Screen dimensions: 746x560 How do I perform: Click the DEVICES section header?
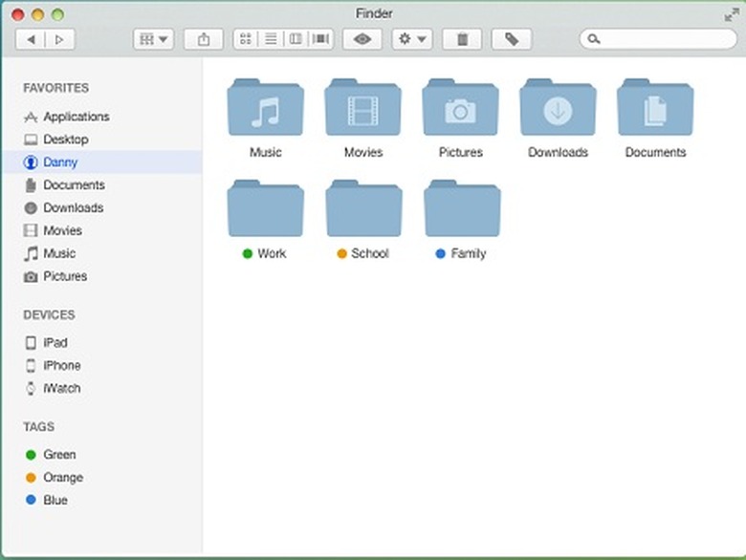(x=49, y=315)
